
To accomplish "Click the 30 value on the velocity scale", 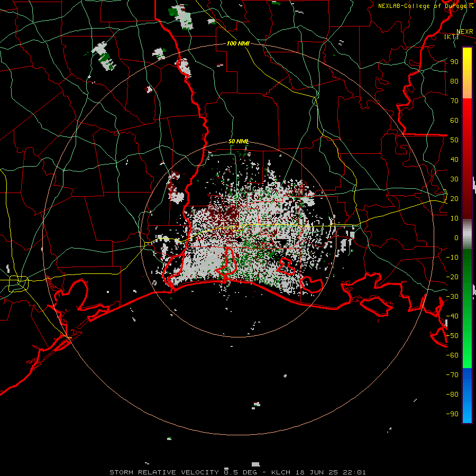I will (454, 179).
